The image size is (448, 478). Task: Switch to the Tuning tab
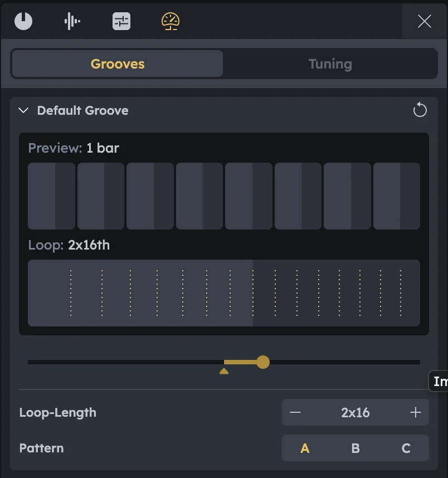330,64
